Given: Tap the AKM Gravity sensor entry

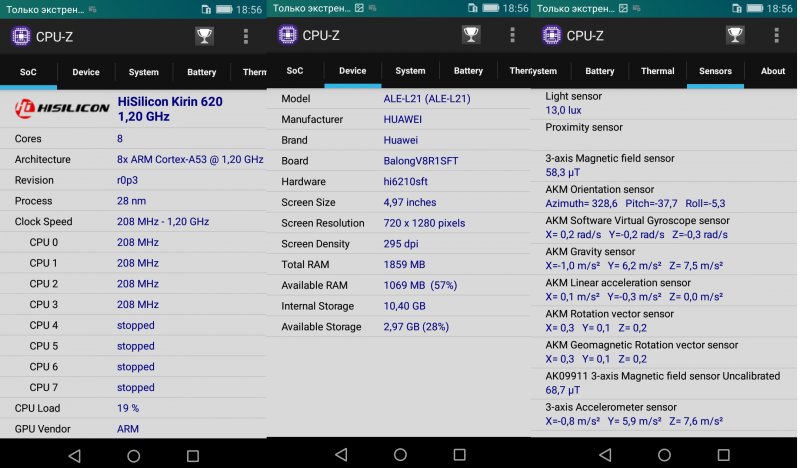Looking at the screenshot, I should 664,259.
